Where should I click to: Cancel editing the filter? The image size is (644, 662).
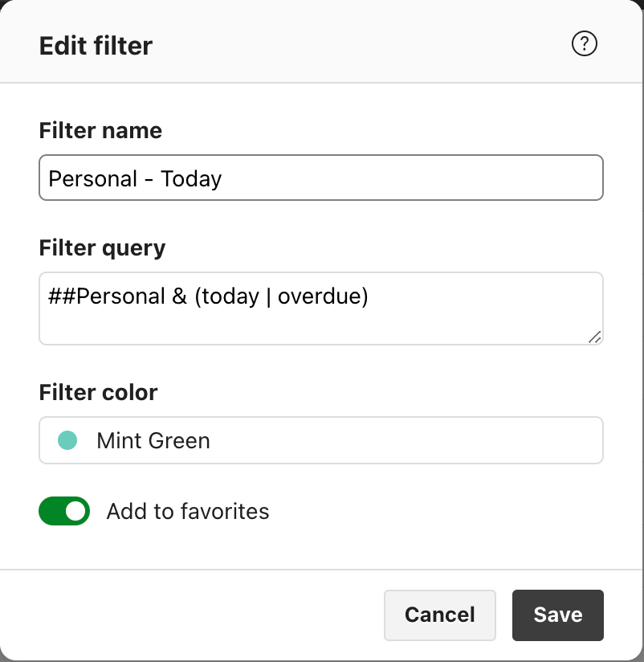tap(439, 615)
